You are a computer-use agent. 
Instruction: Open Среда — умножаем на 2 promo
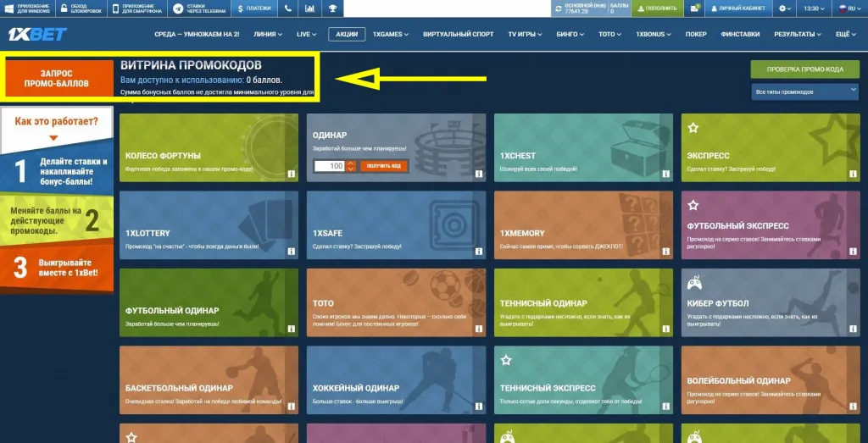[197, 34]
